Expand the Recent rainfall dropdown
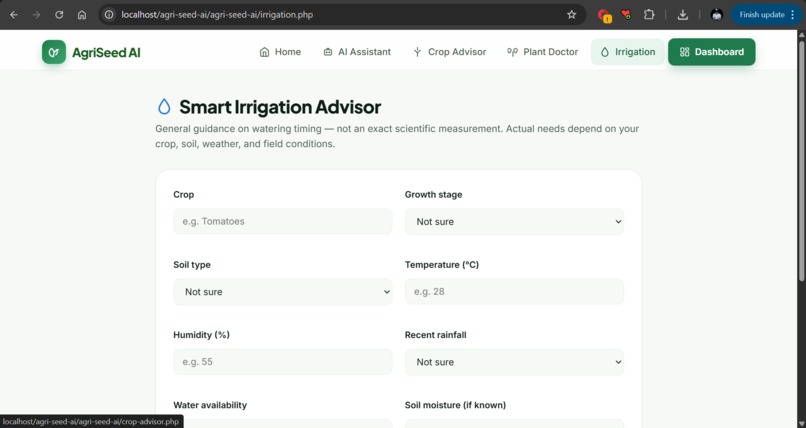This screenshot has height=428, width=806. click(514, 362)
